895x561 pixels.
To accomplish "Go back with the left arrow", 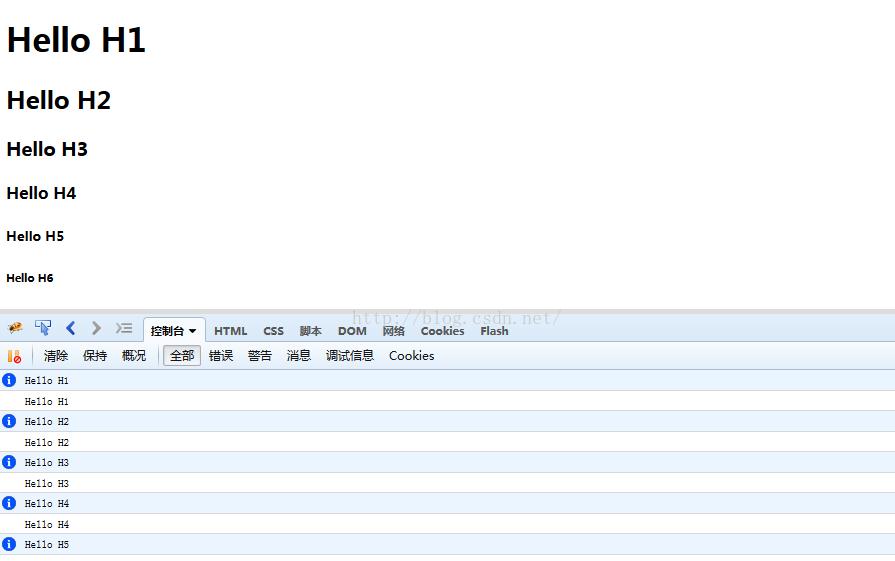I will pos(71,328).
